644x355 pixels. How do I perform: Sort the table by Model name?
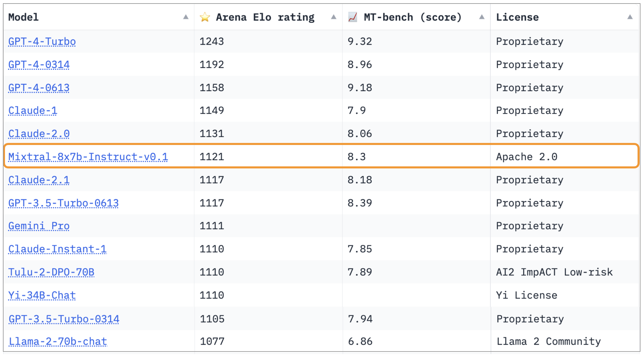[23, 17]
